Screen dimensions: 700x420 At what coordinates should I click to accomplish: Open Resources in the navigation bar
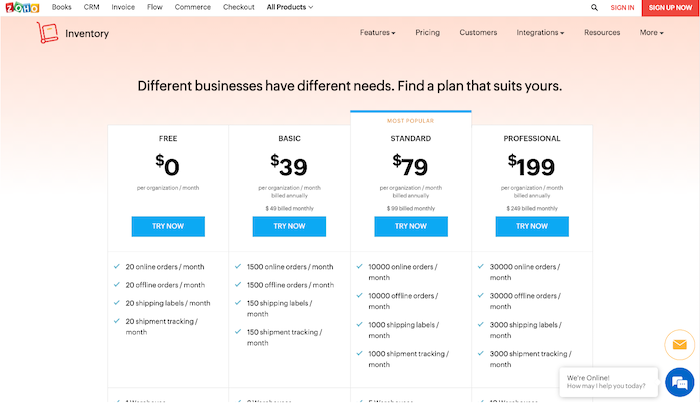[602, 33]
